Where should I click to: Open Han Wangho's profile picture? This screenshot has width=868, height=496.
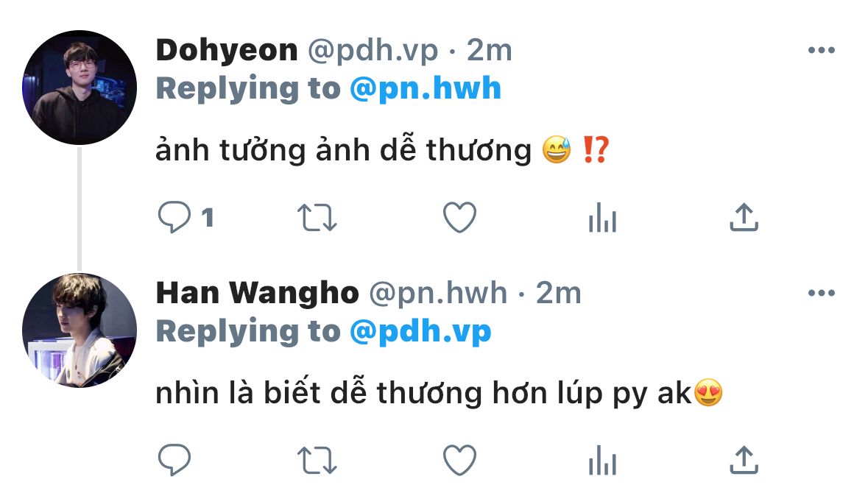80,330
